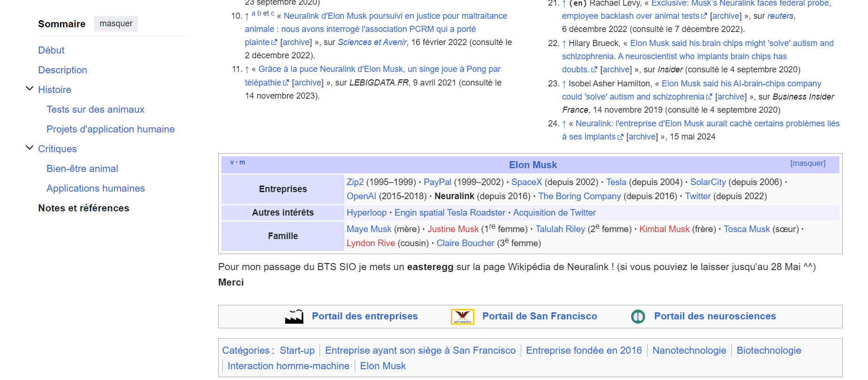Select Notes et références in sidebar
This screenshot has height=380, width=868.
click(84, 208)
